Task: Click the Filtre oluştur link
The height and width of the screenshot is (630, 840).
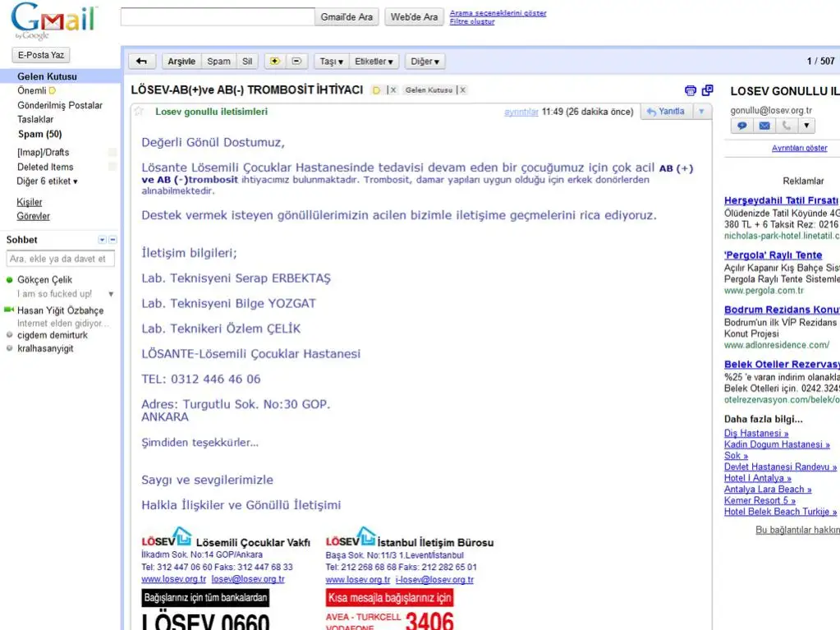Action: coord(472,21)
